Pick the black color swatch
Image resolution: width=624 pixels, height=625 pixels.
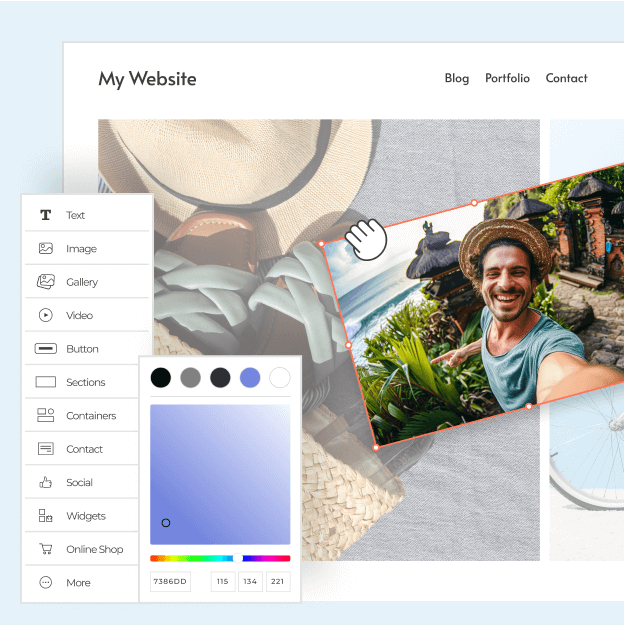tap(161, 377)
